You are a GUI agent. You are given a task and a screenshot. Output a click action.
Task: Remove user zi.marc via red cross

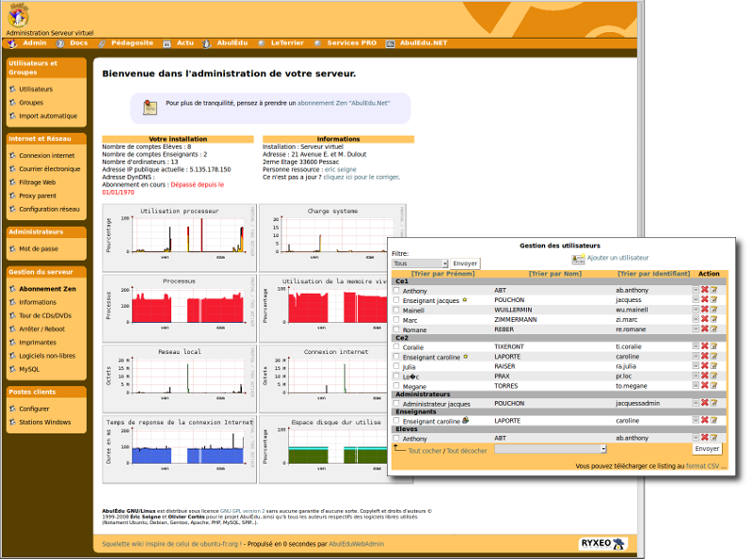tap(704, 319)
